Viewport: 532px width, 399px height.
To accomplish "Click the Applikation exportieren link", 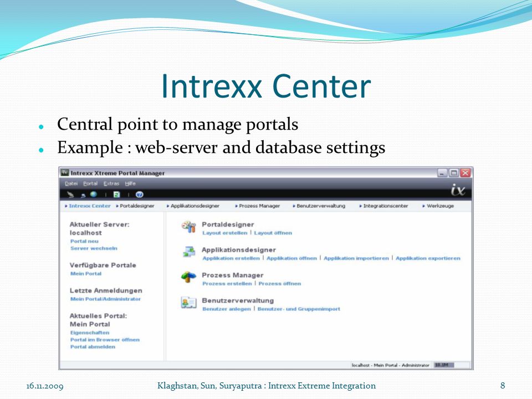I will point(428,259).
